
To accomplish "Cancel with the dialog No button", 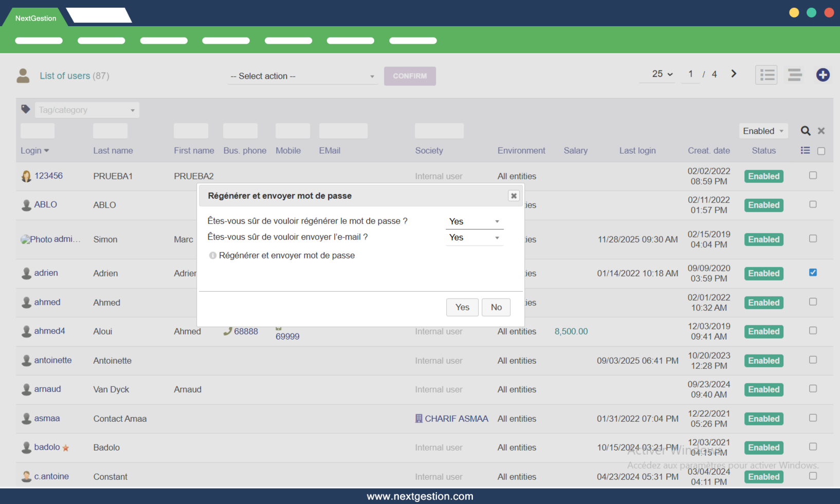I will coord(496,307).
